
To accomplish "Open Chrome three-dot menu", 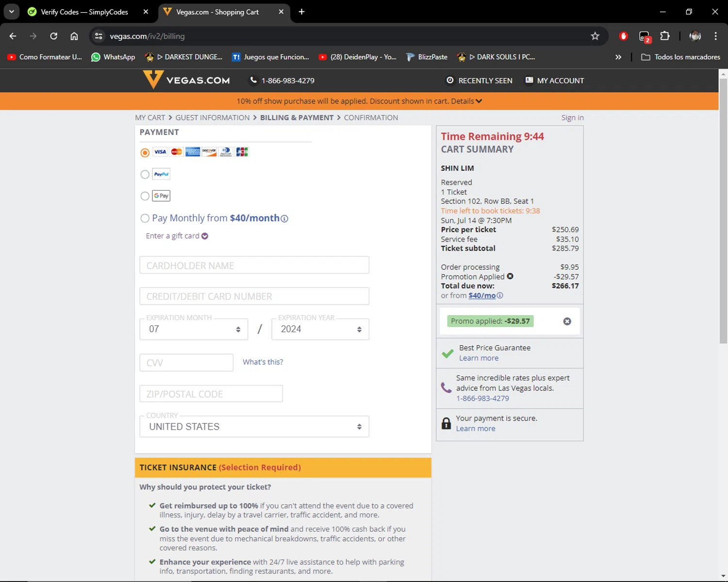I will (x=715, y=36).
